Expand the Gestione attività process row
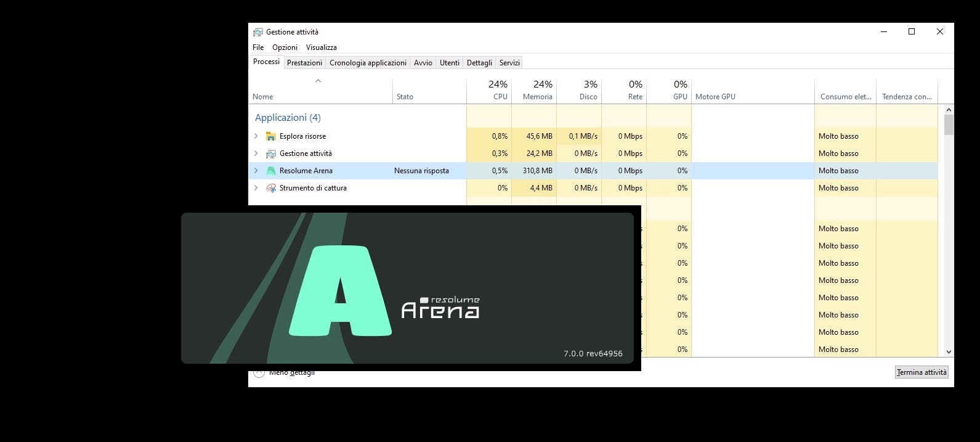 click(256, 153)
